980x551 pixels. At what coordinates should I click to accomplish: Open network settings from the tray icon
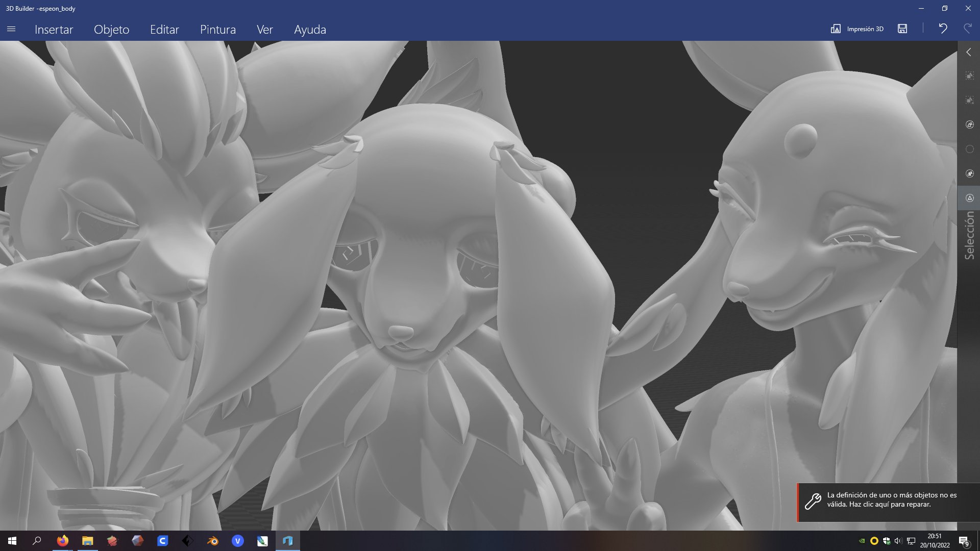click(x=911, y=541)
